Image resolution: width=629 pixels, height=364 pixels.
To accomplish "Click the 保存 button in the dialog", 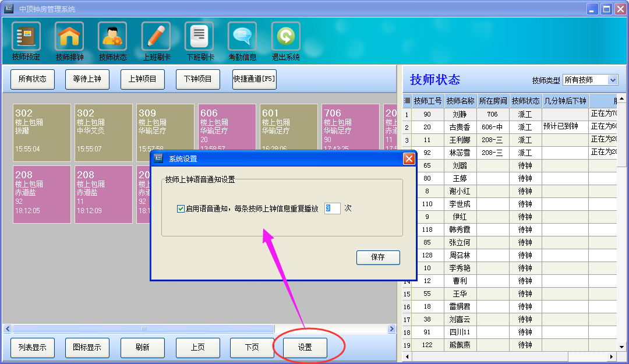I will tap(378, 257).
